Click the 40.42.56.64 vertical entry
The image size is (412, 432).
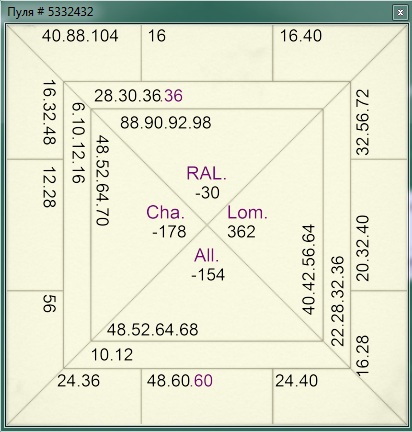click(309, 270)
